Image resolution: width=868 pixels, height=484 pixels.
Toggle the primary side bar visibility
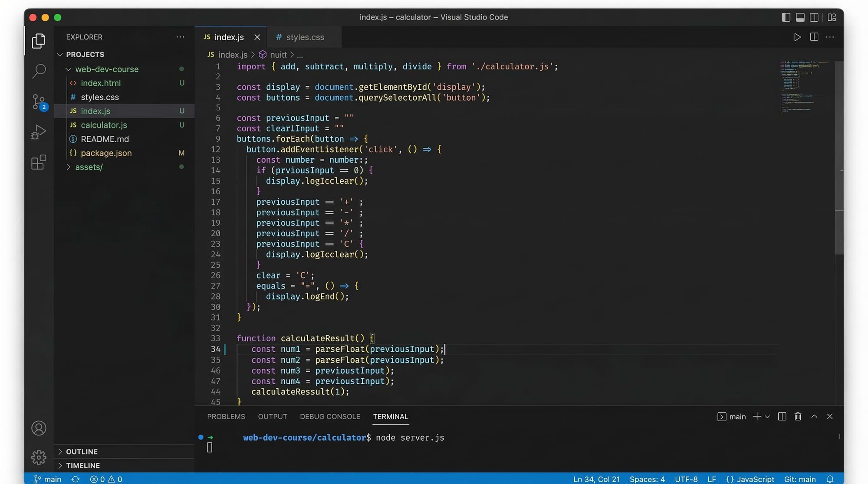click(786, 17)
